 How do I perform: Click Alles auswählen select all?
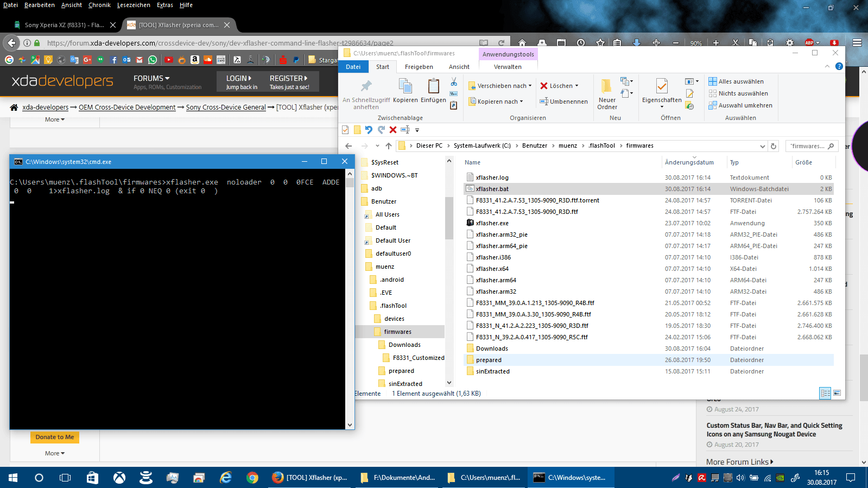click(x=736, y=81)
